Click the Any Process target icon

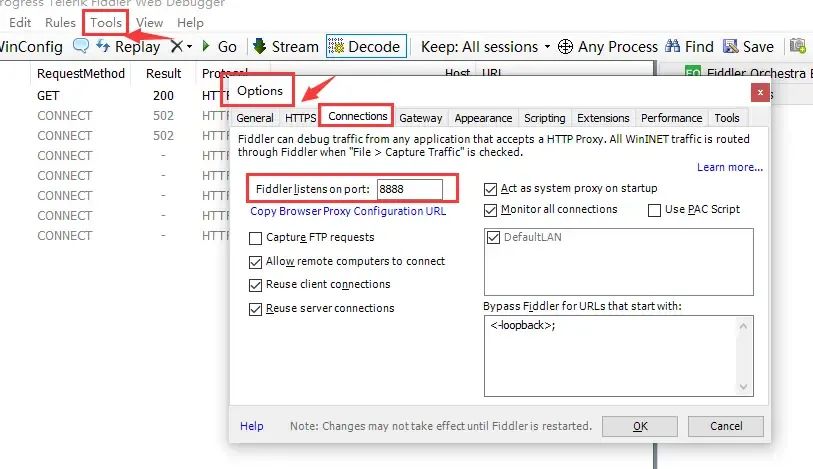click(565, 46)
